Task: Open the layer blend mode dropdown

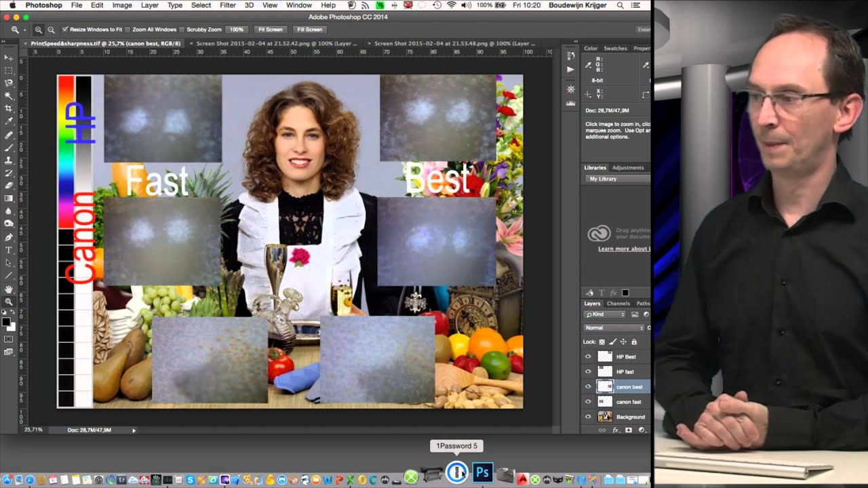Action: point(614,327)
